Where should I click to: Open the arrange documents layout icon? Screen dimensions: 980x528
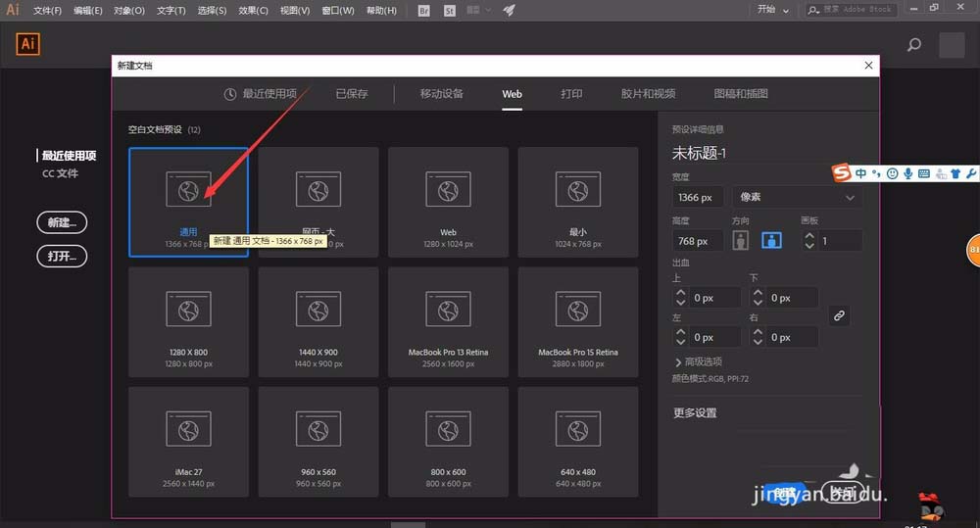click(473, 10)
